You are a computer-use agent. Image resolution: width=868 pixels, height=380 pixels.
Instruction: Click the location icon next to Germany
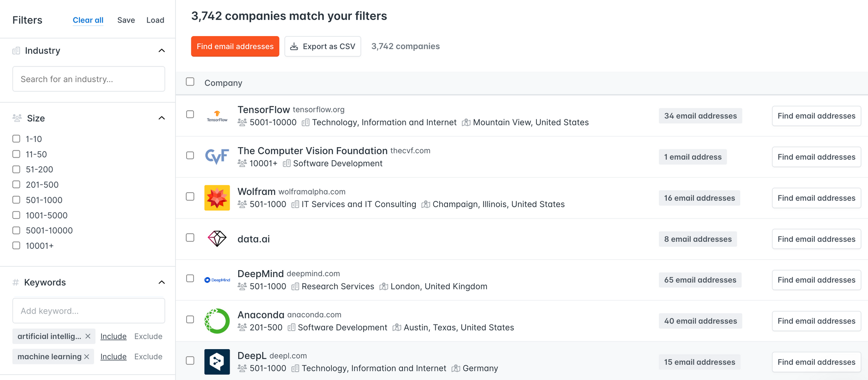(x=456, y=368)
